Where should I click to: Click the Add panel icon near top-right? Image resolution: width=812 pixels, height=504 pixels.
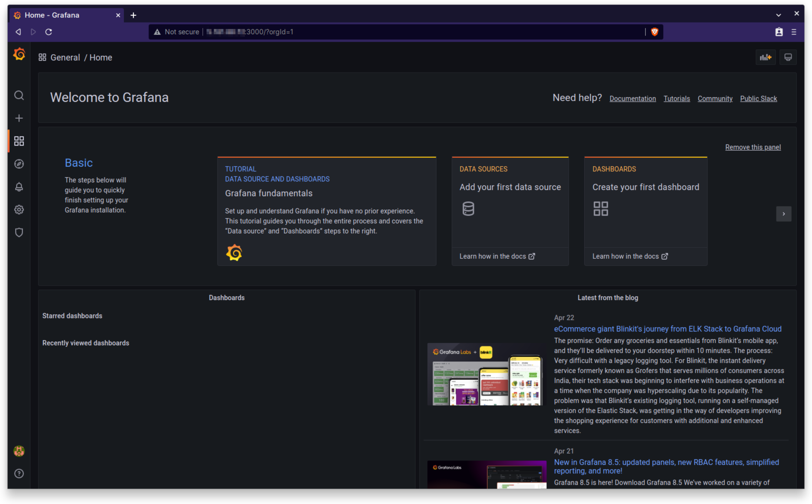[x=766, y=57]
